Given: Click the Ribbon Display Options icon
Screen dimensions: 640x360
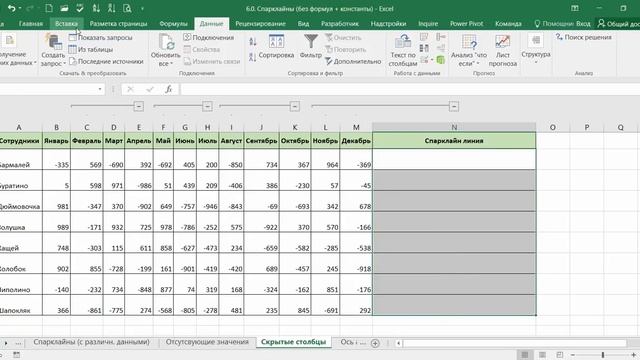Looking at the screenshot, I should point(575,8).
